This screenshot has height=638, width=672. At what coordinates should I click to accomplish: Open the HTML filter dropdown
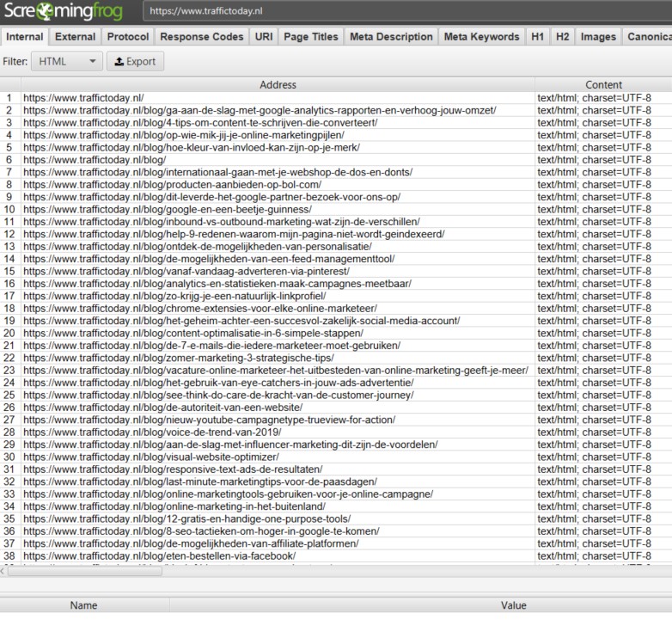pos(66,62)
